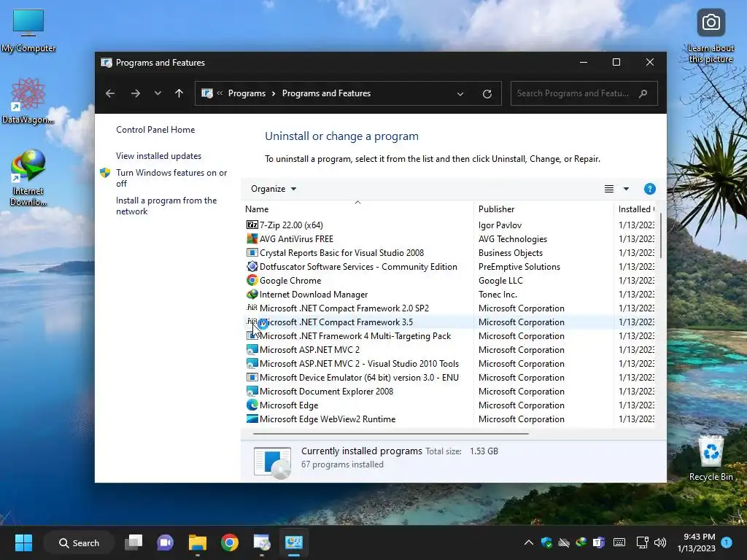The image size is (747, 560).
Task: Select Microsoft .NET Framework 4 Multi-Targeting Pack
Action: 355,335
